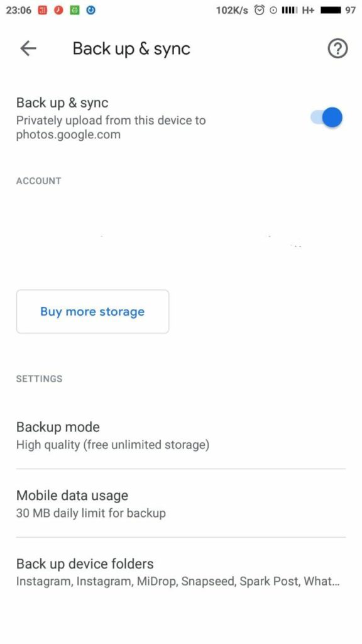This screenshot has height=644, width=362.
Task: Tap the 30 MB daily limit text
Action: [91, 513]
